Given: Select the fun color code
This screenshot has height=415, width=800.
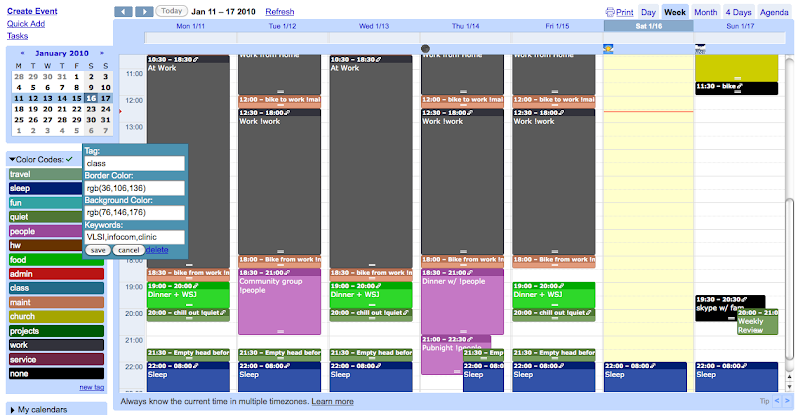Looking at the screenshot, I should click(45, 203).
